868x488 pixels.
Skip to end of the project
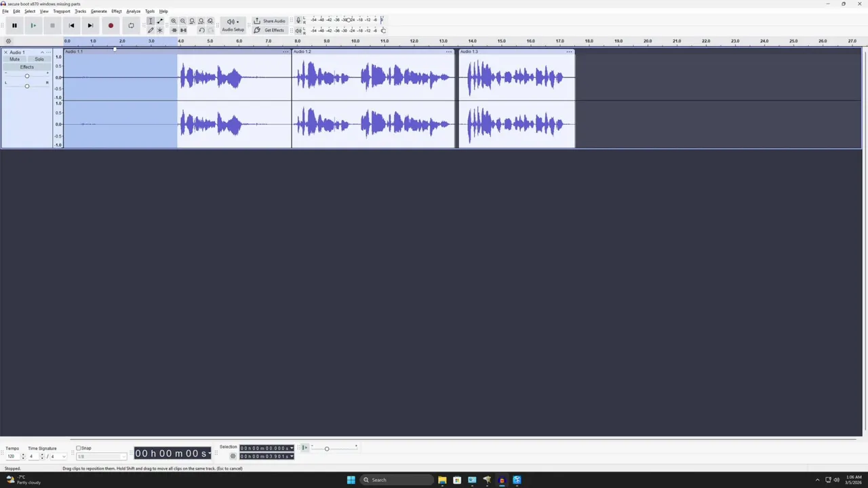click(90, 26)
